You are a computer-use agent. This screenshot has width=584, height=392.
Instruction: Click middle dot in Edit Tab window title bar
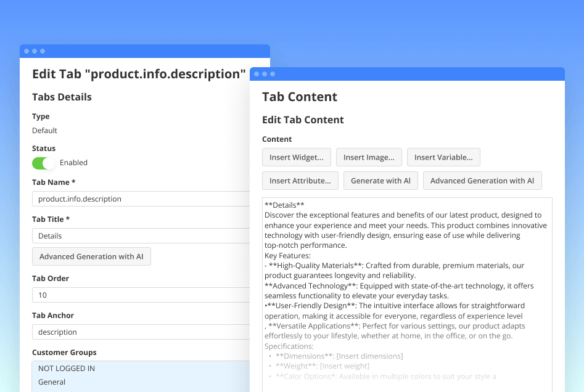point(35,51)
